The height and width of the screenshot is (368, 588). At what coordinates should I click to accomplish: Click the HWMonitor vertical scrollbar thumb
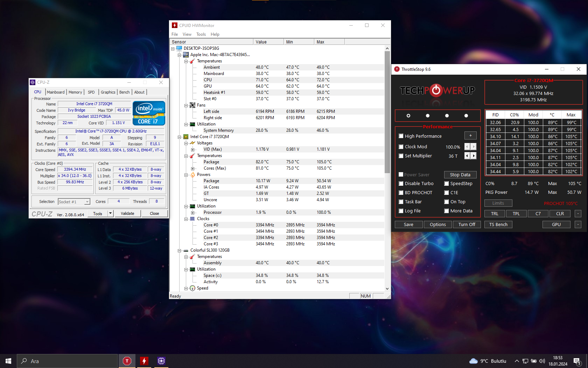(x=387, y=112)
